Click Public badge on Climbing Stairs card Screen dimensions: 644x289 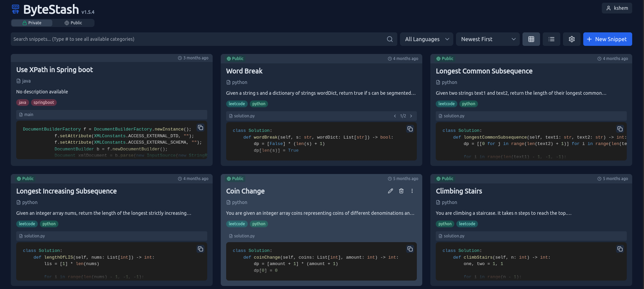point(445,179)
